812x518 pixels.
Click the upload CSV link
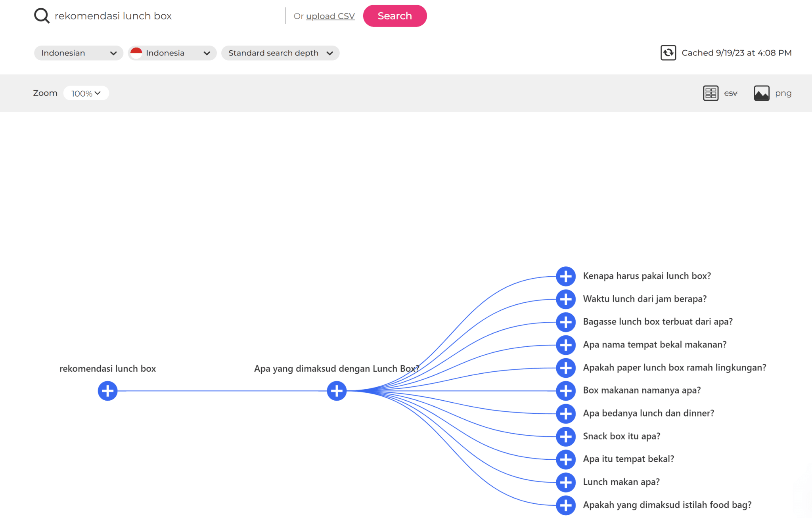330,16
